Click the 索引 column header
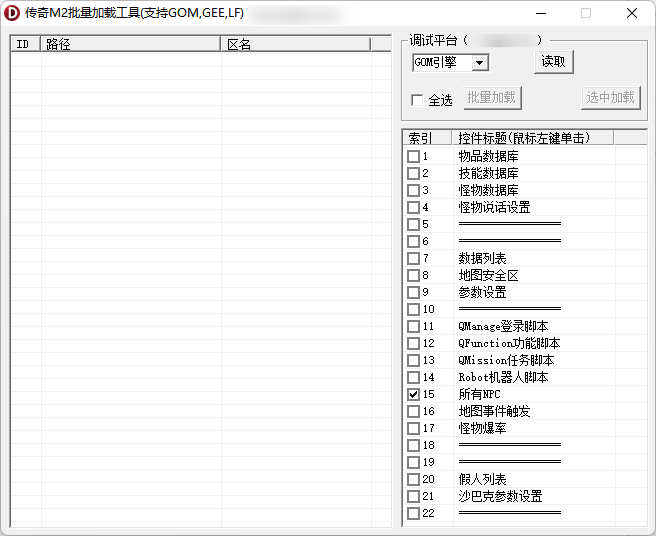656x536 pixels. coord(427,138)
